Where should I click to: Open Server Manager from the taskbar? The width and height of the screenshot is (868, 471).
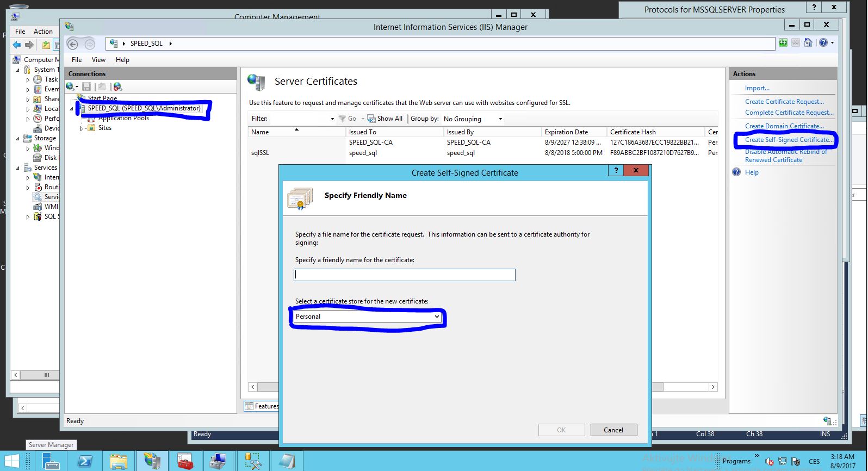pos(51,461)
